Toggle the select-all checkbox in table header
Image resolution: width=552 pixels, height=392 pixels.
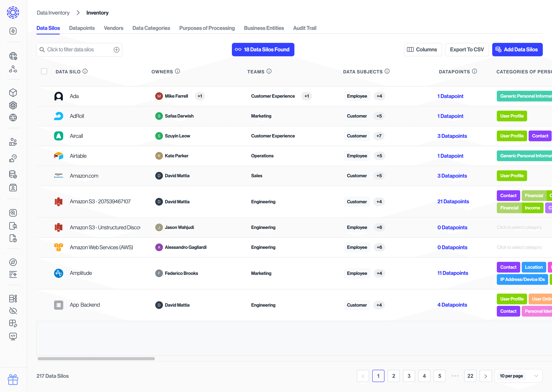coord(44,71)
